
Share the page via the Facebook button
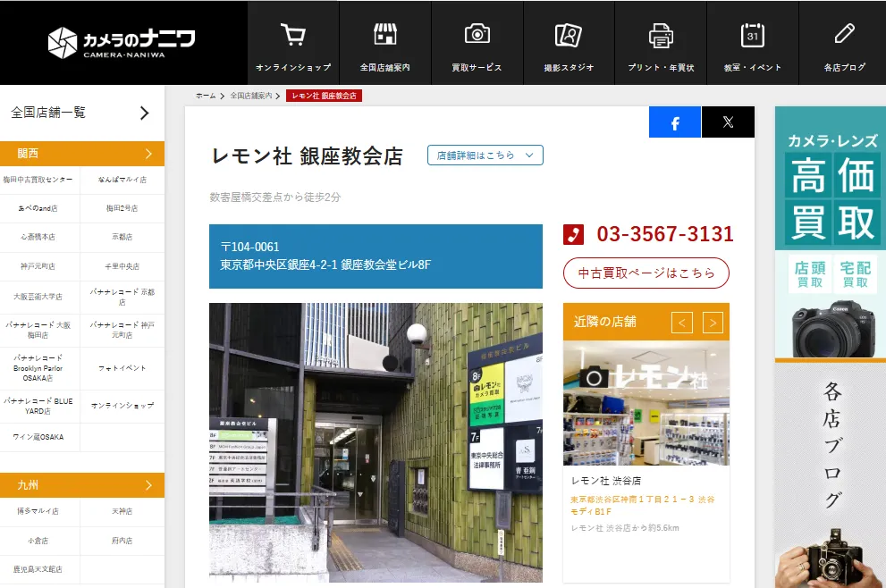pyautogui.click(x=675, y=122)
